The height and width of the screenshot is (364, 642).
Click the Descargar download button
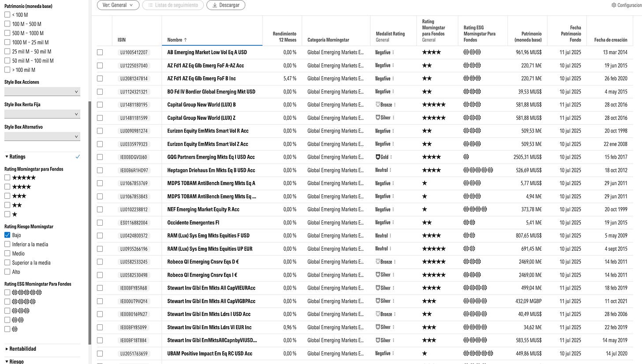click(226, 5)
